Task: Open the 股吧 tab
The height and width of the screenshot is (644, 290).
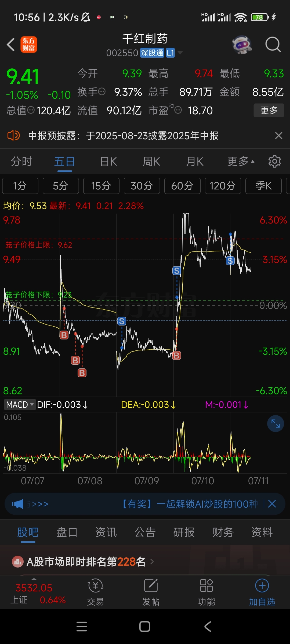Action: pos(28,532)
